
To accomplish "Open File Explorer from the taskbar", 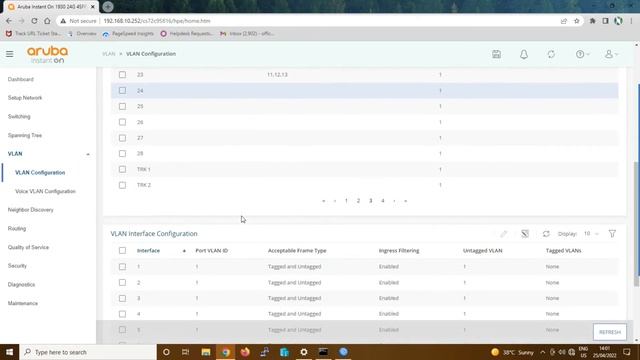I will click(x=206, y=352).
